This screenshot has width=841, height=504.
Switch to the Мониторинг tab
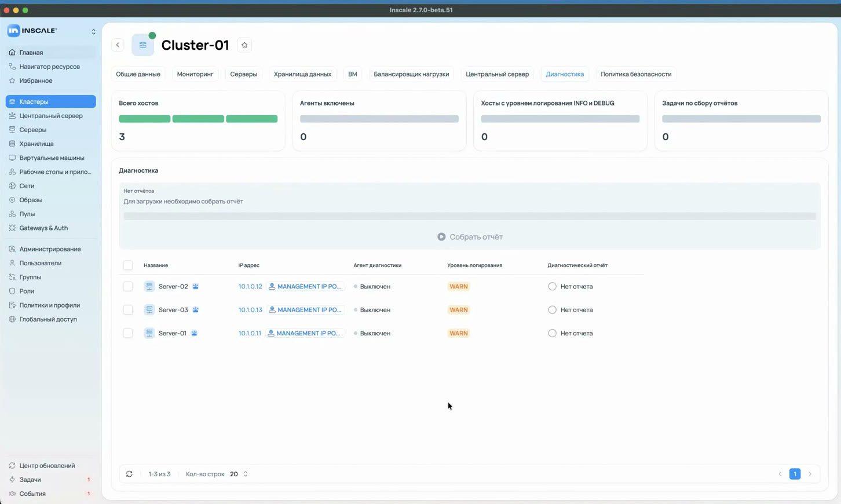coord(195,74)
